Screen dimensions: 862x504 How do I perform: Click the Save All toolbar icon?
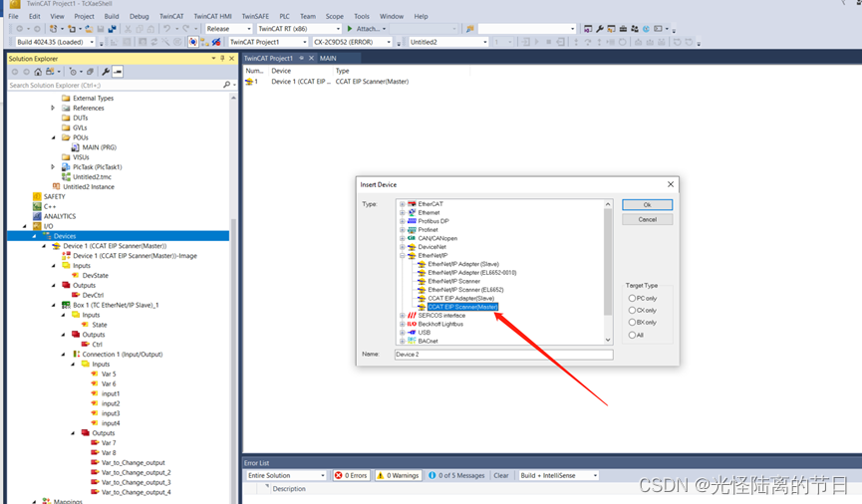(x=113, y=29)
